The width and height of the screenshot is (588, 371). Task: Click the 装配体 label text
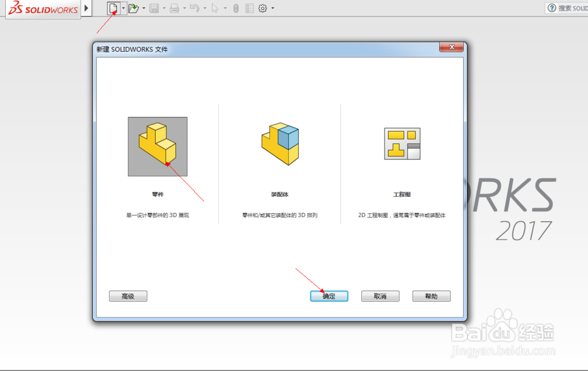[x=280, y=194]
